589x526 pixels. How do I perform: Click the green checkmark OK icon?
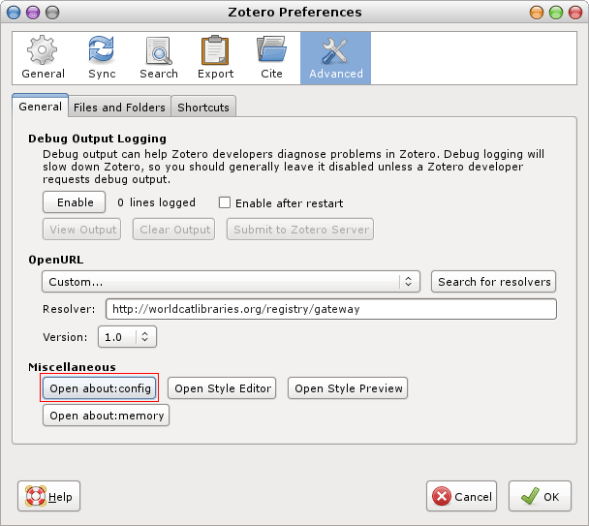tap(530, 496)
